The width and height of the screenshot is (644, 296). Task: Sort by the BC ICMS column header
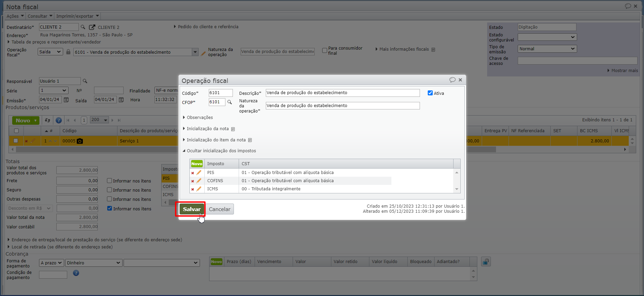pos(594,131)
